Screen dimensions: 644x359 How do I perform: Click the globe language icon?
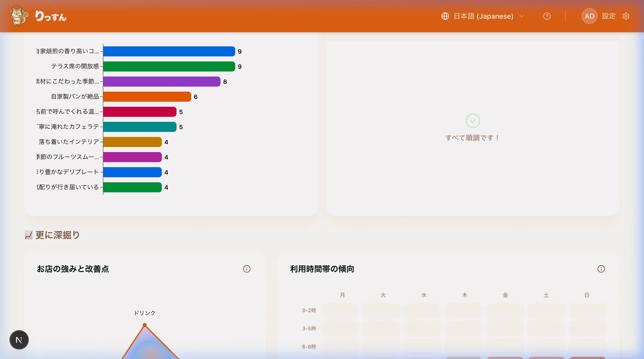tap(445, 16)
